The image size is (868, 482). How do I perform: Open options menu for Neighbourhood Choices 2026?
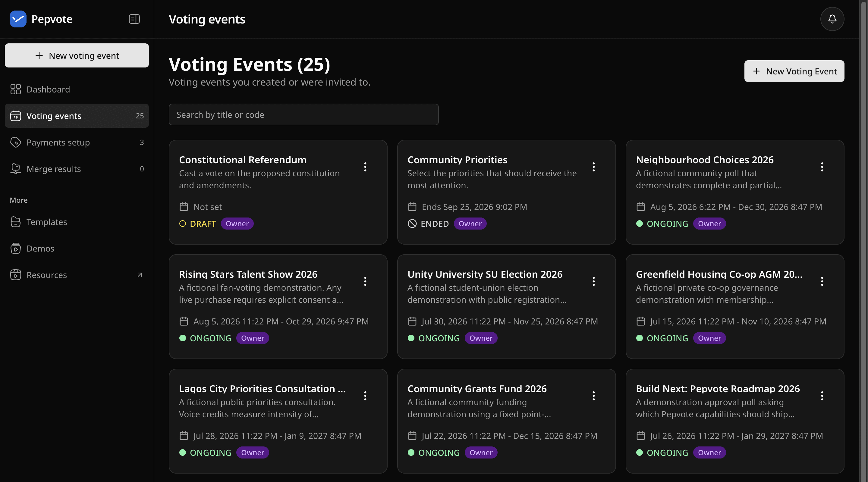coord(822,167)
